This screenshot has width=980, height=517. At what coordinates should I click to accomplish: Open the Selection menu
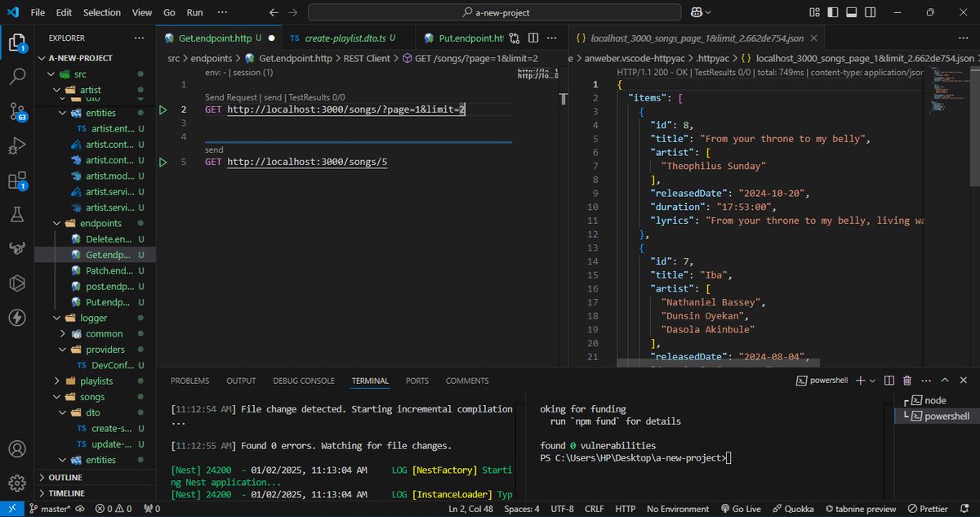click(x=101, y=12)
